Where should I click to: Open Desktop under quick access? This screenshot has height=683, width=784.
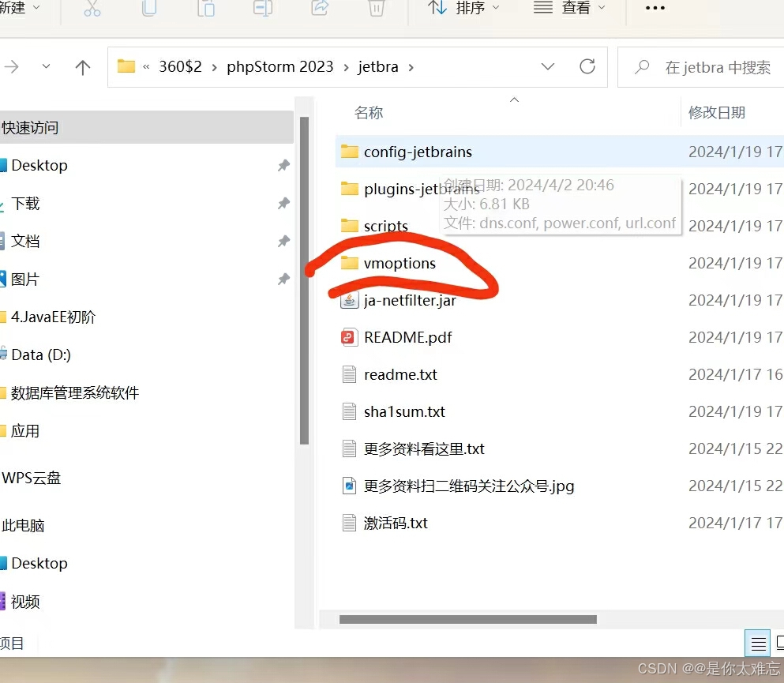[x=39, y=165]
